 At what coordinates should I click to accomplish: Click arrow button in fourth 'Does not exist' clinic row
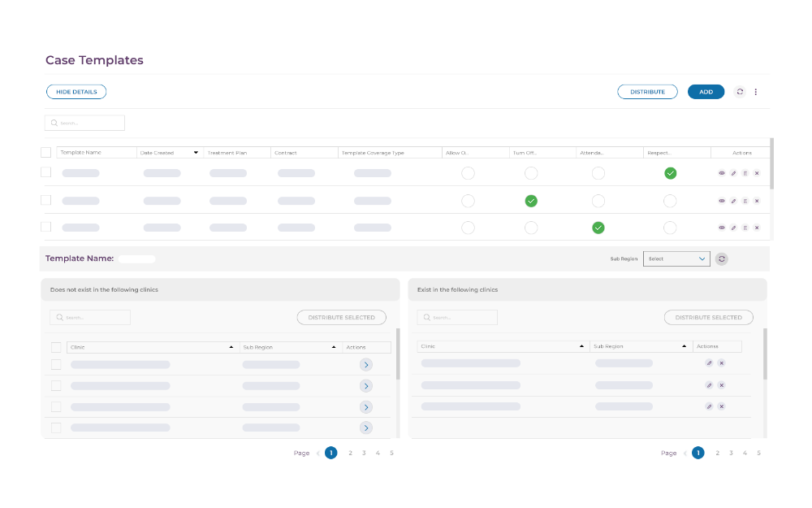pyautogui.click(x=366, y=428)
